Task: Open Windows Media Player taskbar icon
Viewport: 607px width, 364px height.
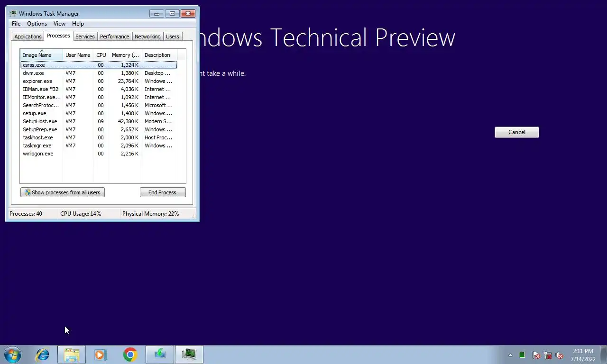Action: 101,355
